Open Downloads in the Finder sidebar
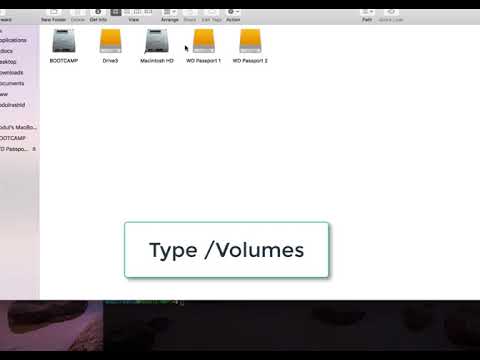 (12, 73)
